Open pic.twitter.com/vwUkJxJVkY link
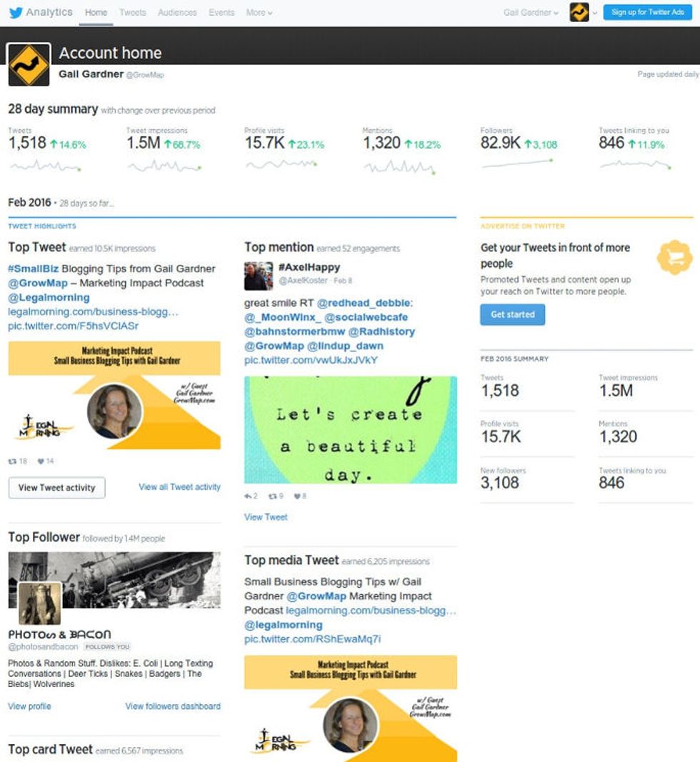The width and height of the screenshot is (700, 762). [x=311, y=360]
